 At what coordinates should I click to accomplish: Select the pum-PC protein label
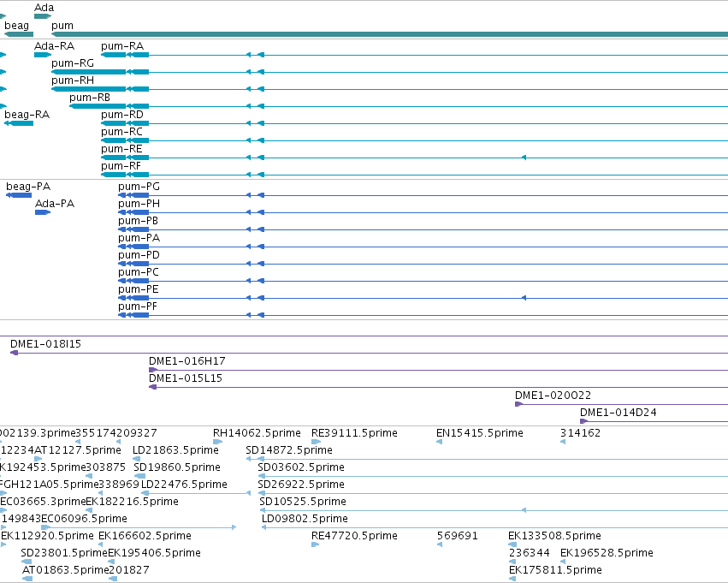pyautogui.click(x=139, y=273)
